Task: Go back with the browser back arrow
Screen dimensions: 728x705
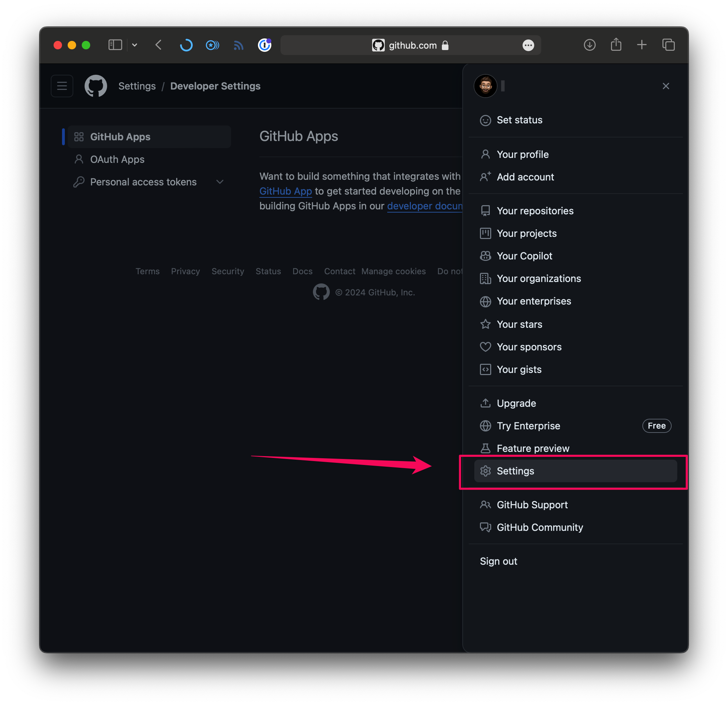Action: pos(159,45)
